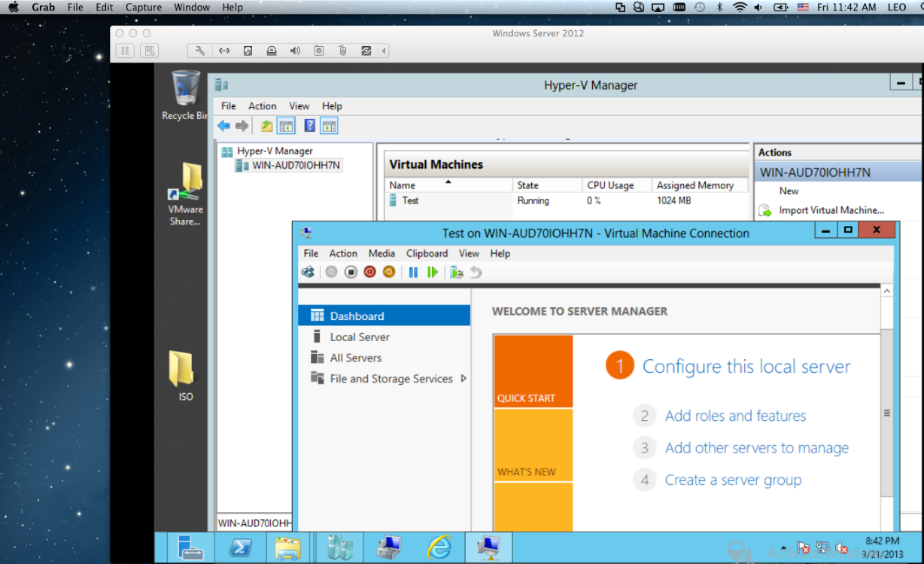Click red Shut Down icon
The width and height of the screenshot is (924, 564).
(x=369, y=272)
